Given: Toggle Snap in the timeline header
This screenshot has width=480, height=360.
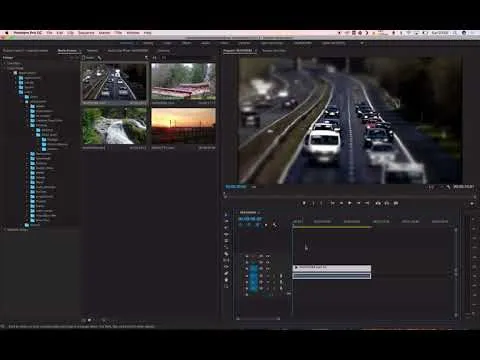Looking at the screenshot, I should pos(249,225).
